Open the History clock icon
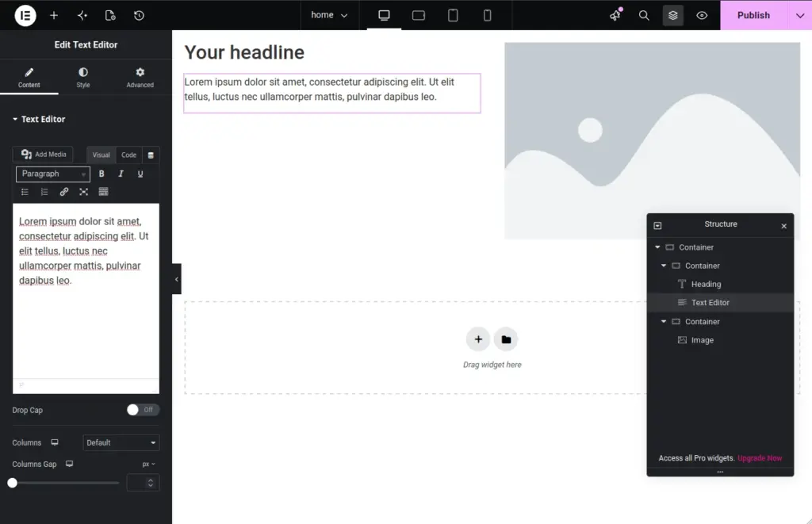The width and height of the screenshot is (812, 524). pos(139,16)
